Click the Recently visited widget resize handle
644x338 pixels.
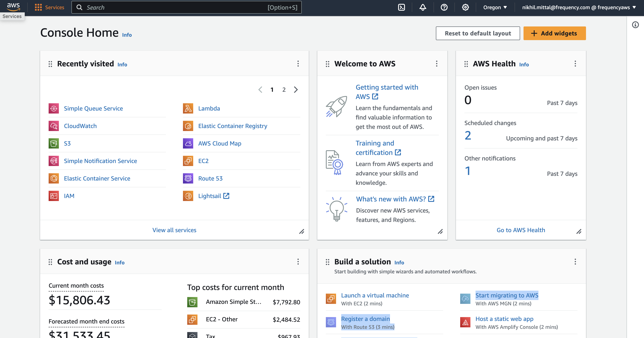pos(302,232)
